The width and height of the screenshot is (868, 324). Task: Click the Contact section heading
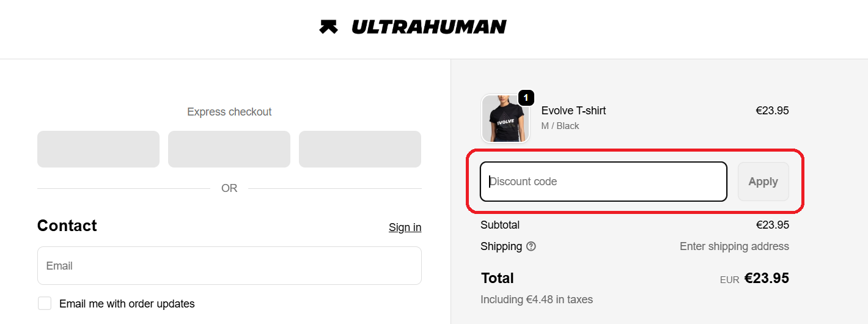67,226
